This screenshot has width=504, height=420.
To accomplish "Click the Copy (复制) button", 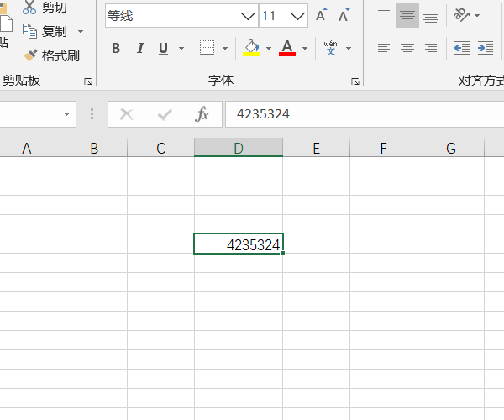I will click(x=45, y=31).
